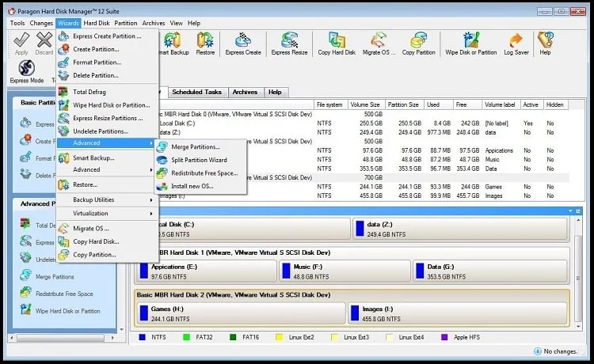Expand Backup Utilities submenu
Image resolution: width=594 pixels, height=364 pixels.
pos(107,199)
